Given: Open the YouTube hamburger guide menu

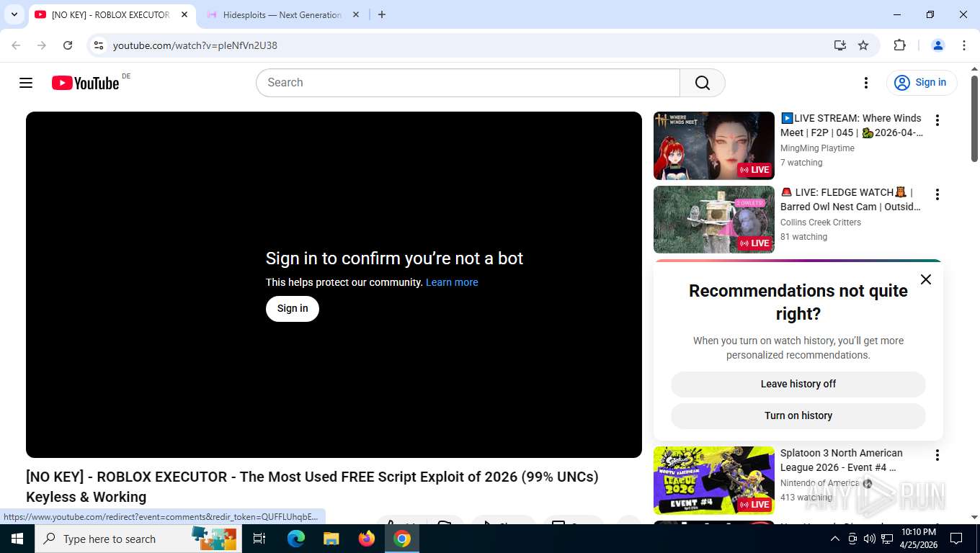Looking at the screenshot, I should (x=26, y=83).
